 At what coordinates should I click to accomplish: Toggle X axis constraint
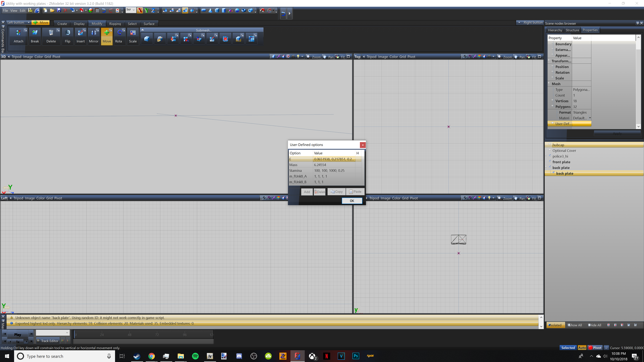point(140,11)
